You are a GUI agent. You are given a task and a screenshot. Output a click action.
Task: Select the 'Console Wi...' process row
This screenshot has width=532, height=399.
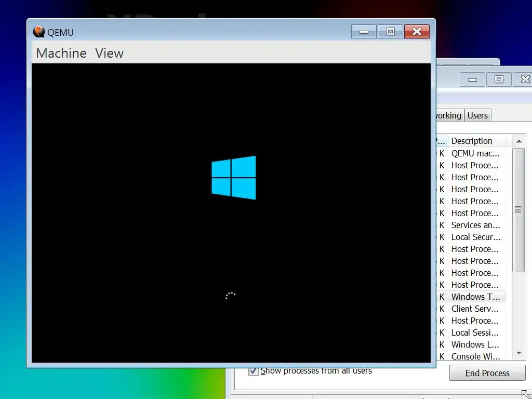point(471,356)
